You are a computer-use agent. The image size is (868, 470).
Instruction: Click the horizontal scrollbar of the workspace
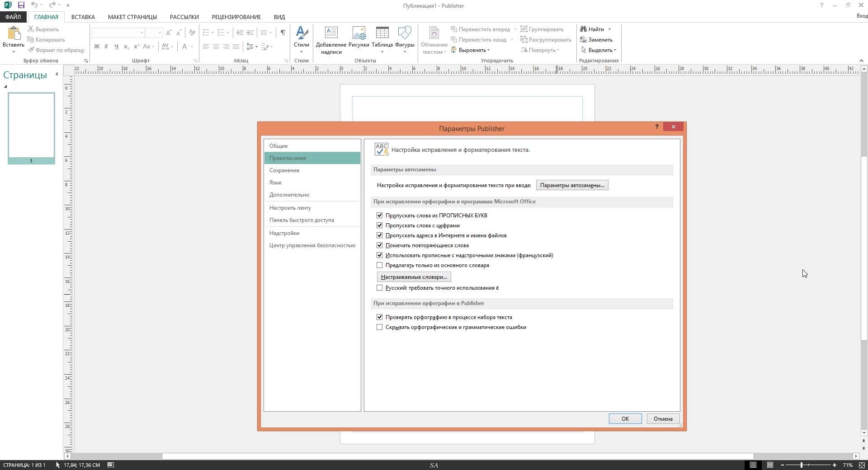point(458,456)
